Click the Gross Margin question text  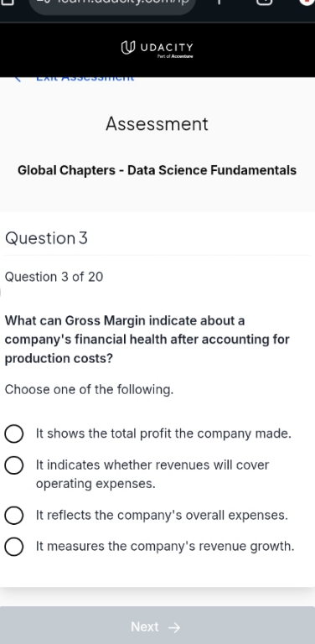pyautogui.click(x=147, y=340)
